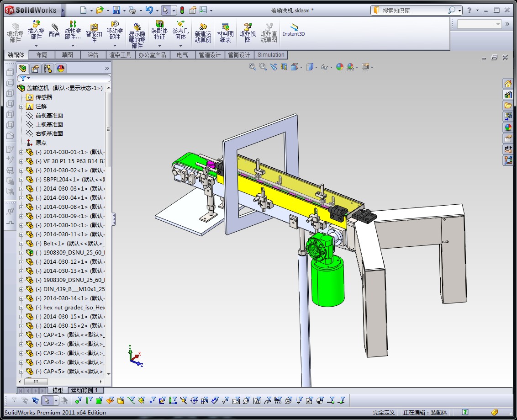Click Zoom to Fit icon in view toolbar

click(252, 67)
